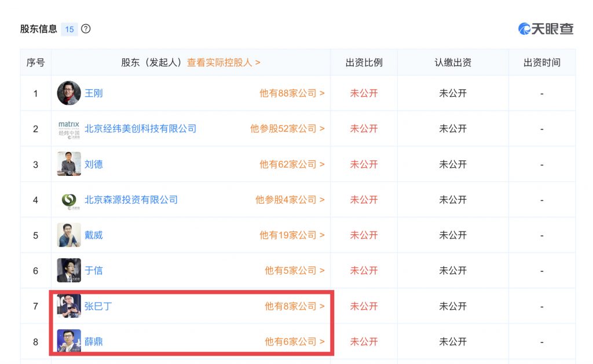
Task: Open 查看实际控股人 link
Action: click(224, 62)
